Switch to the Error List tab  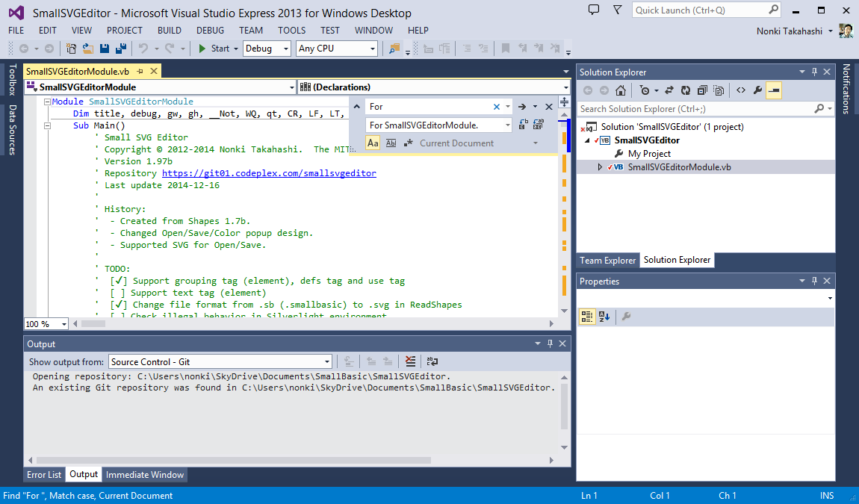(44, 474)
